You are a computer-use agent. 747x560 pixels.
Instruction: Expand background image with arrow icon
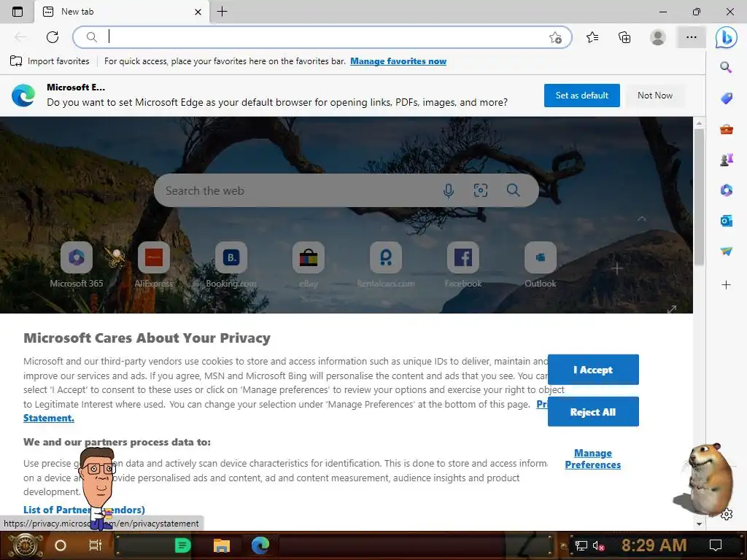[672, 309]
